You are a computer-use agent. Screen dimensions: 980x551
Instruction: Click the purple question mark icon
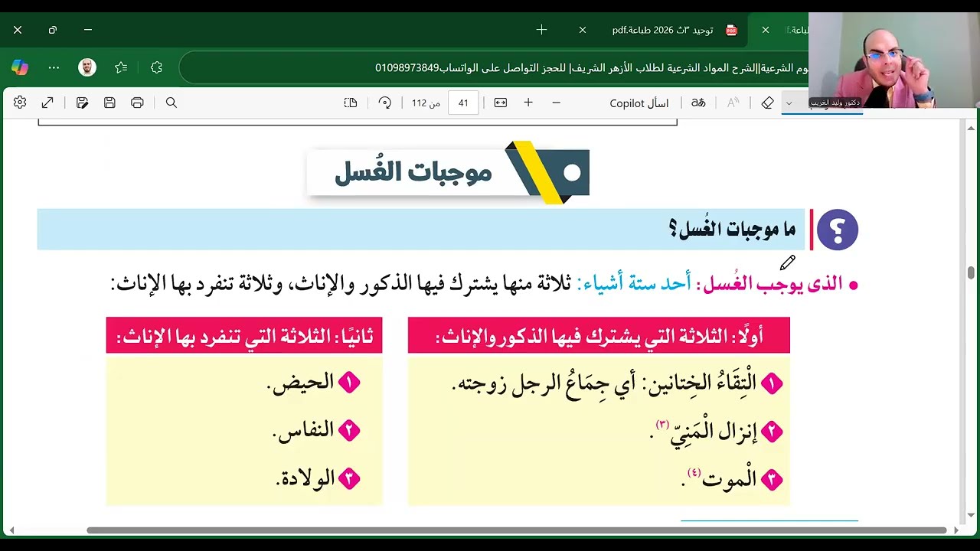point(838,230)
